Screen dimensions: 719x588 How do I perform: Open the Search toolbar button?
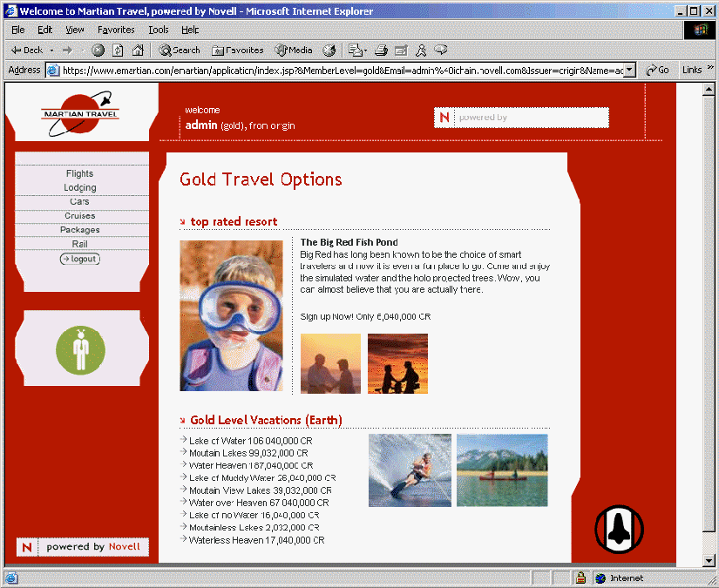coord(180,50)
